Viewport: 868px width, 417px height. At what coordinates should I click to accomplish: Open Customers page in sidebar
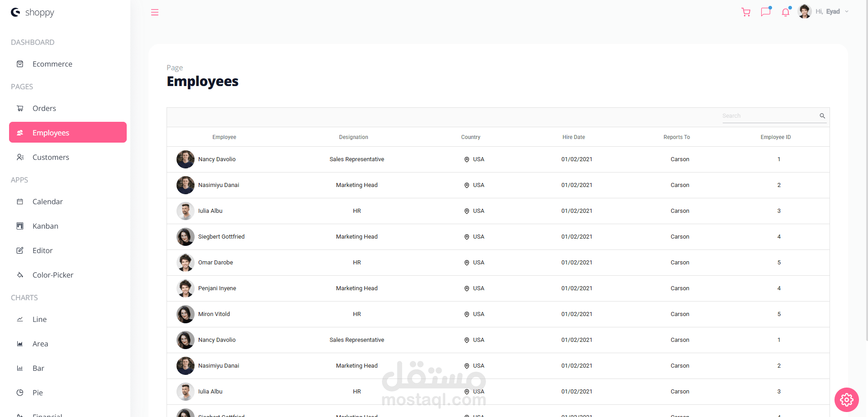[x=68, y=157]
